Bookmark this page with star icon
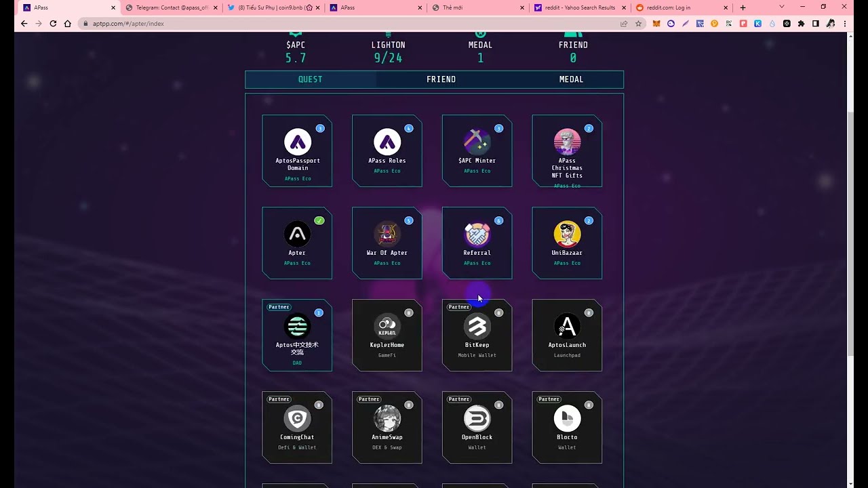Screen dimensions: 868x488 [x=638, y=23]
